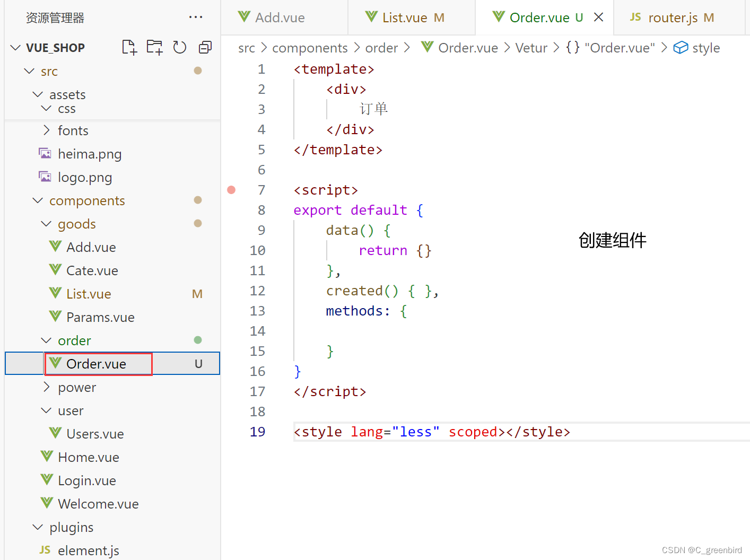Screen dimensions: 750x560
Task: Click the </script> tag on line 17
Action: click(330, 391)
